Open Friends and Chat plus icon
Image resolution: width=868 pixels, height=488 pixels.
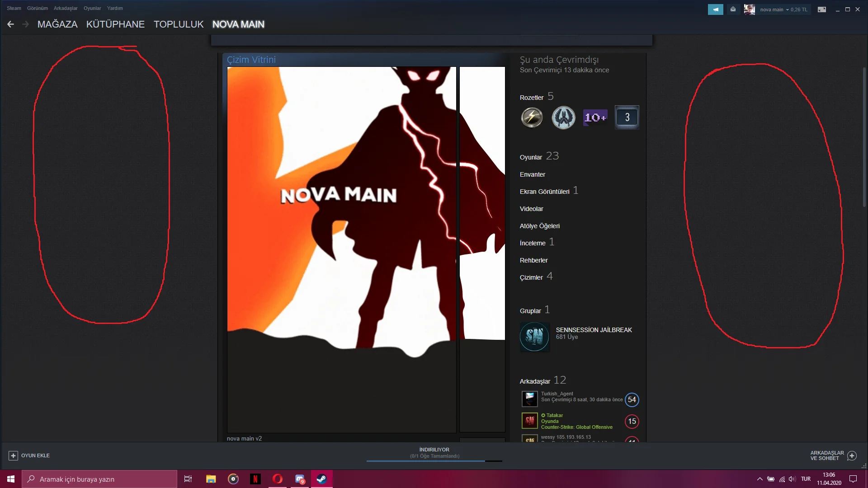(852, 455)
